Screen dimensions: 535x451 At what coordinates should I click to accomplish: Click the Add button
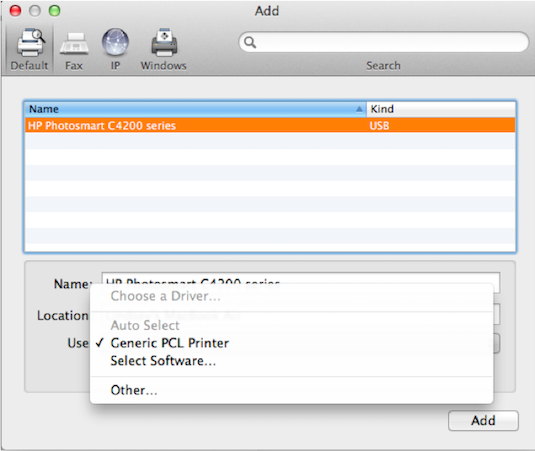click(483, 421)
